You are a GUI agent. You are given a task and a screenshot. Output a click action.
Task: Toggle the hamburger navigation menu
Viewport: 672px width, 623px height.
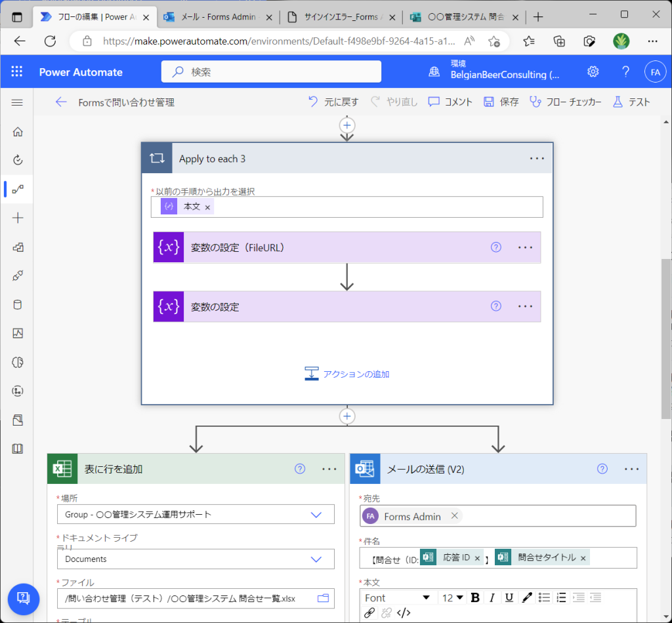17,102
